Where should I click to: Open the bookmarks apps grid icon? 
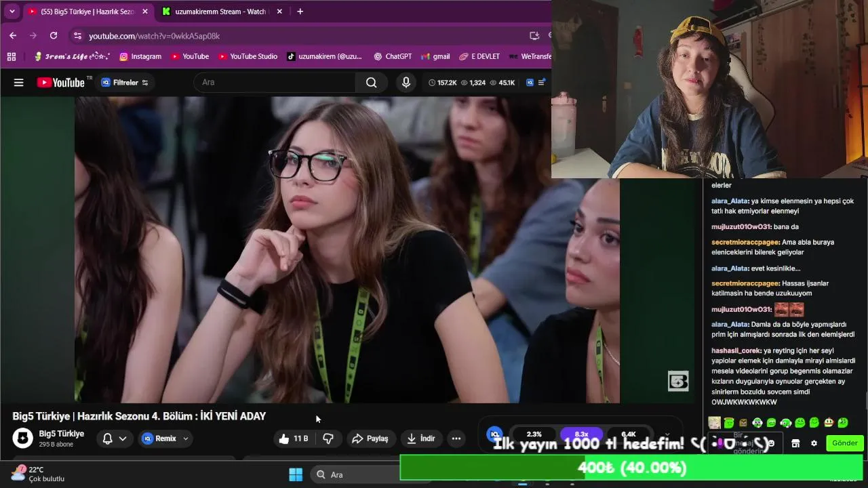12,56
